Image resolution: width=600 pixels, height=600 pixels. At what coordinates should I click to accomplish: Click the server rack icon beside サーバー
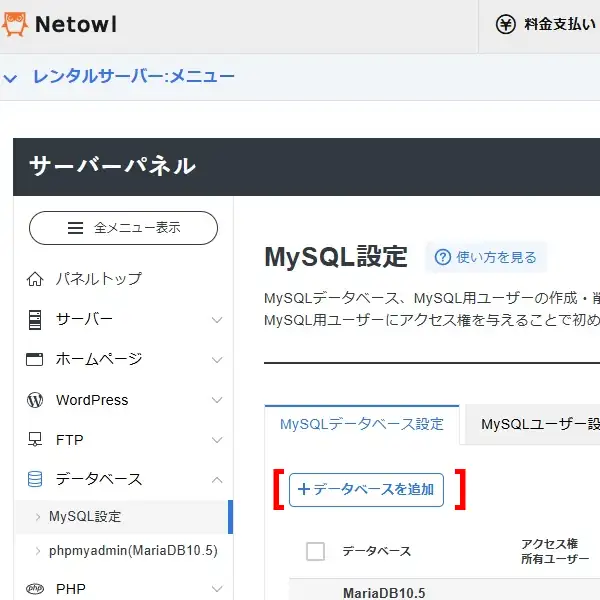click(x=35, y=320)
